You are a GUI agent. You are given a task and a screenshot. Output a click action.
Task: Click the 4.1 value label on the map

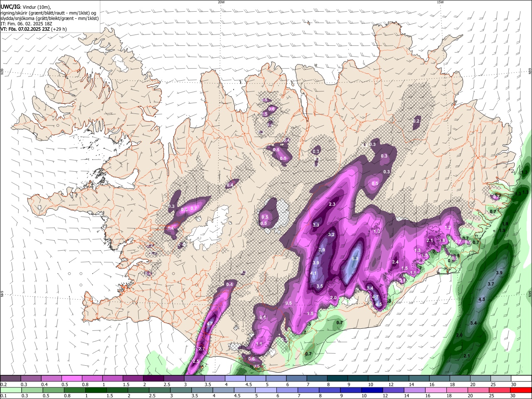pyautogui.click(x=314, y=273)
